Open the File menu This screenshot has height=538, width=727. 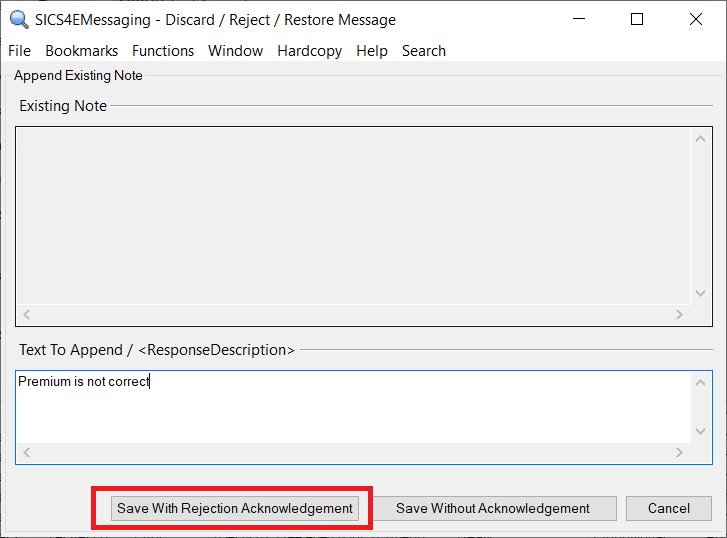(19, 51)
